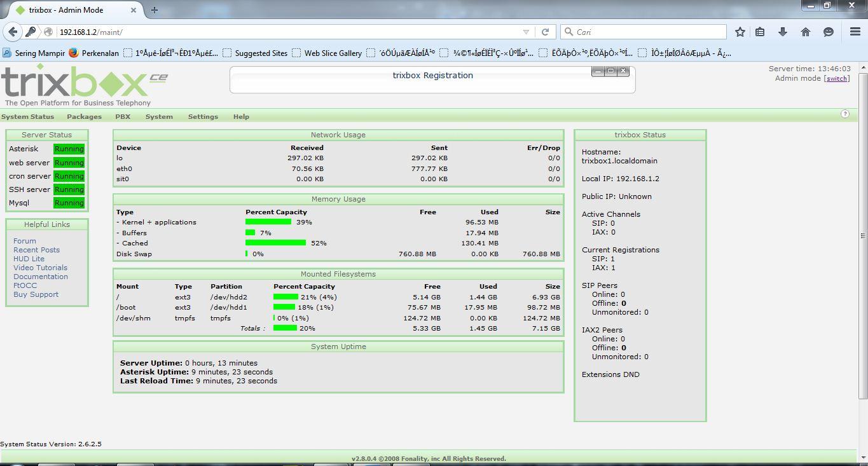
Task: Open the PBX menu
Action: [x=123, y=116]
